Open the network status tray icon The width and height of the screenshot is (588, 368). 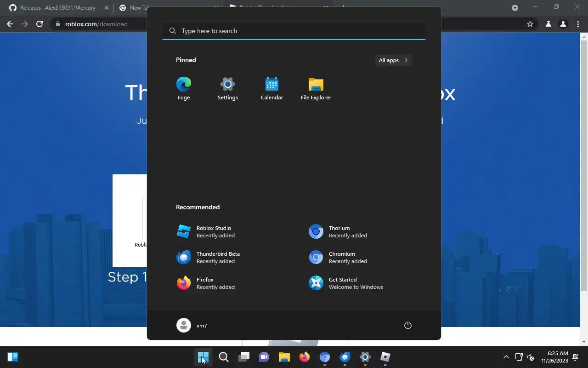coord(519,357)
